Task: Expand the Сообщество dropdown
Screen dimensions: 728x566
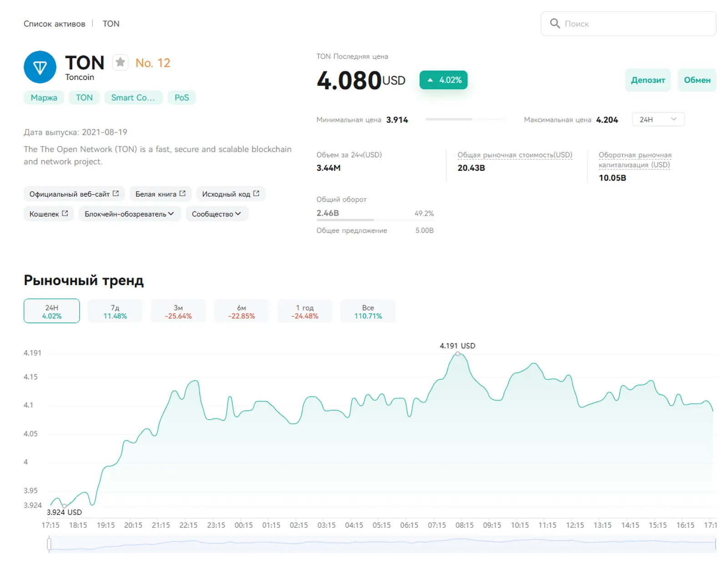Action: click(217, 214)
